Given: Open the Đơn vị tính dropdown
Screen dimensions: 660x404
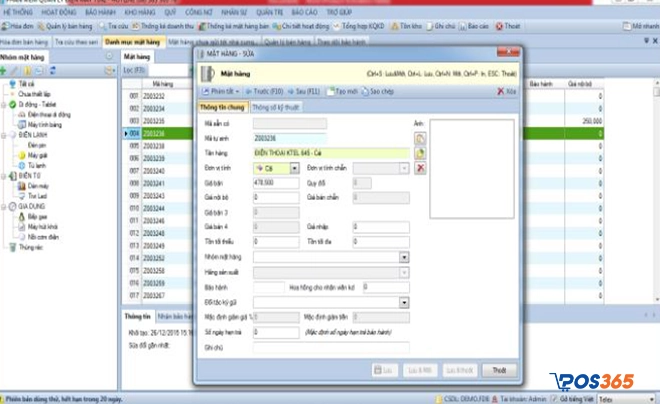Looking at the screenshot, I should [x=293, y=169].
